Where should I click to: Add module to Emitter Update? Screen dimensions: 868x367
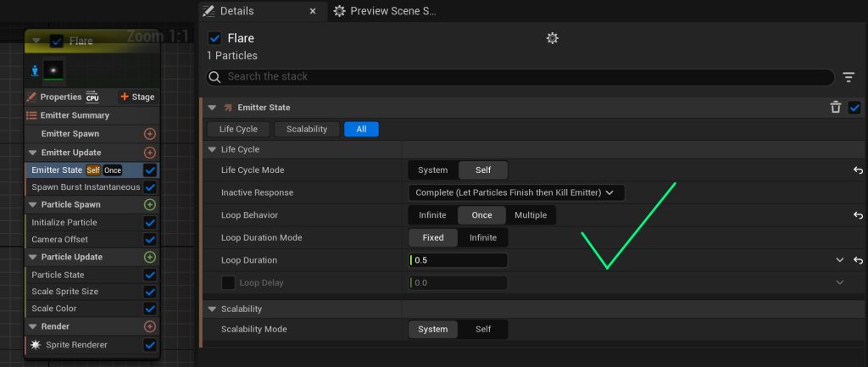click(149, 153)
